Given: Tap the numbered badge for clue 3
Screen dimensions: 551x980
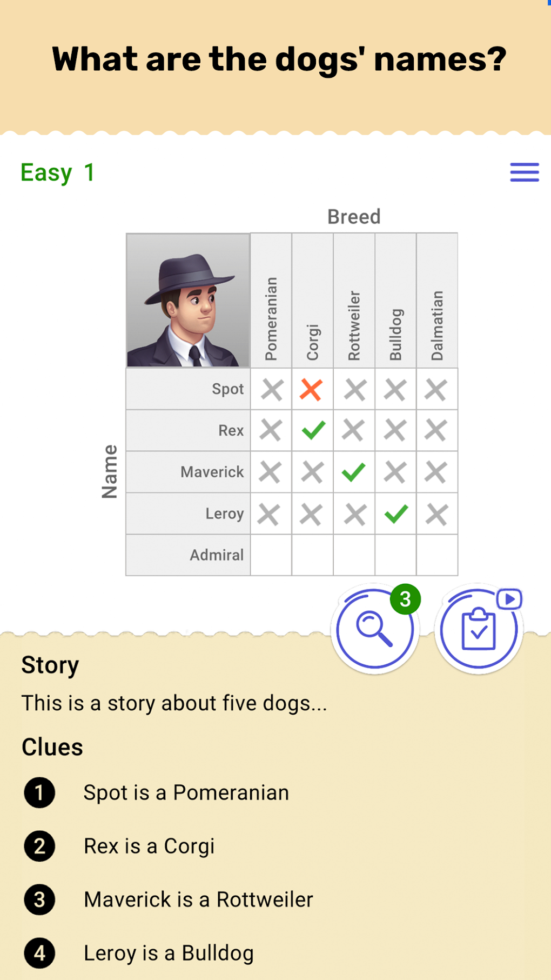Looking at the screenshot, I should (39, 900).
